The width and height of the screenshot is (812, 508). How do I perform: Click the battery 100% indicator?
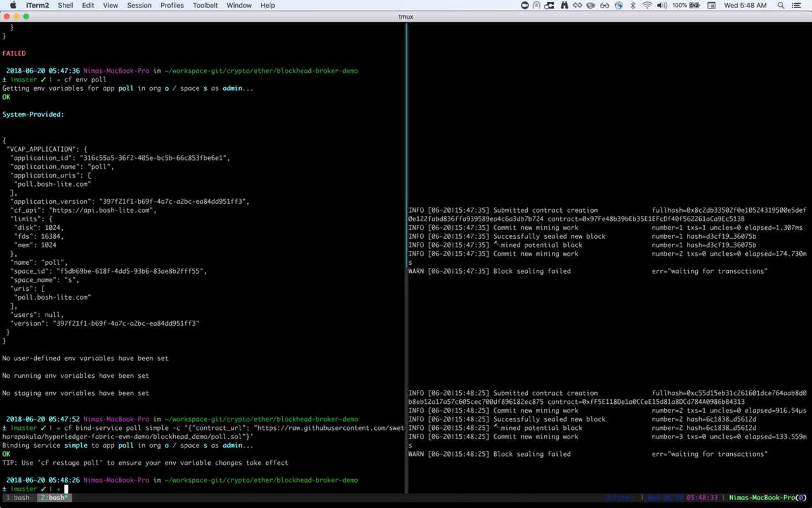pyautogui.click(x=686, y=5)
